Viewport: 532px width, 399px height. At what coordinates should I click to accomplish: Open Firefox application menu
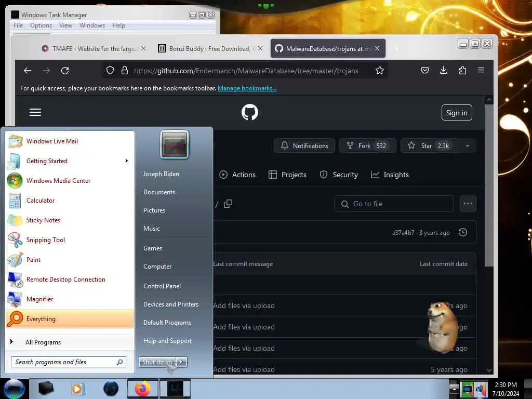481,70
